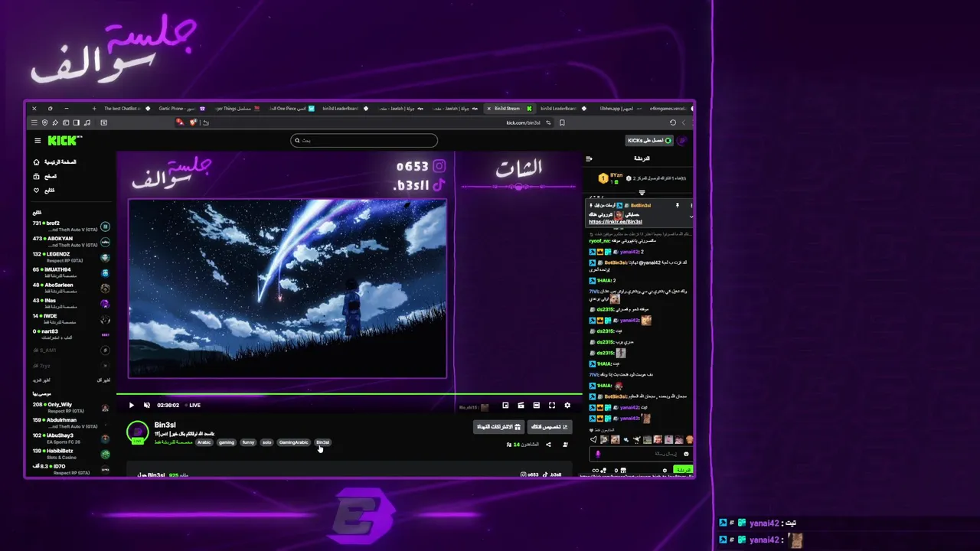This screenshot has width=980, height=551.
Task: Click the Kick search field
Action: tap(364, 141)
